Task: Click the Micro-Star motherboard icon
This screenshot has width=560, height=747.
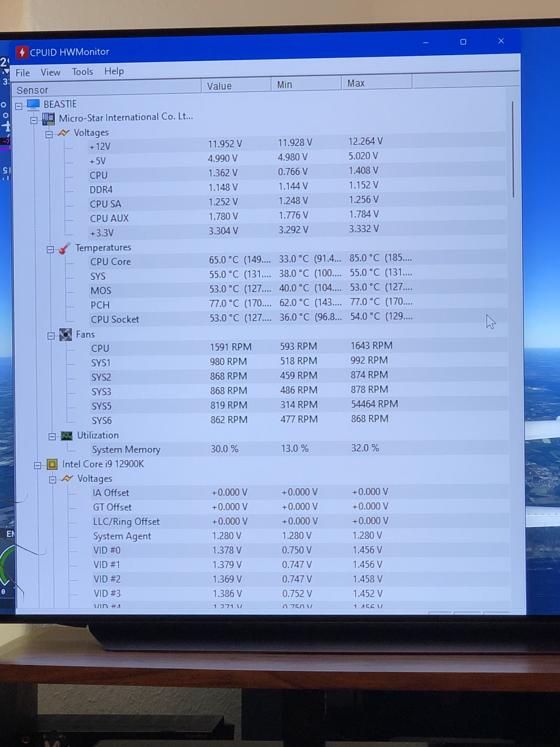Action: pos(48,119)
